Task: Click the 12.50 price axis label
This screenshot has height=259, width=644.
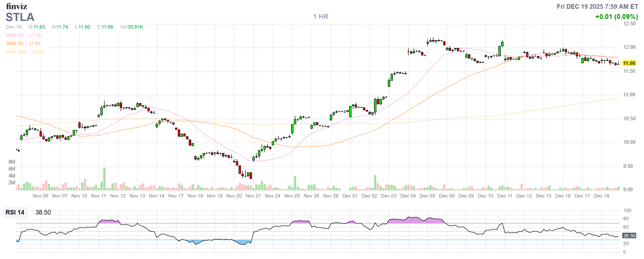Action: (629, 24)
